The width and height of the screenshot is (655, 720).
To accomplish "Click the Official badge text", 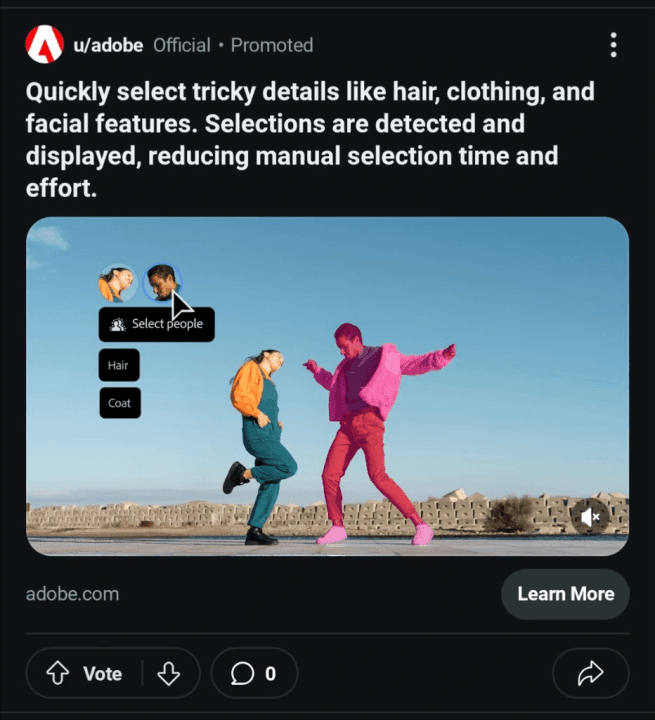I will point(182,45).
